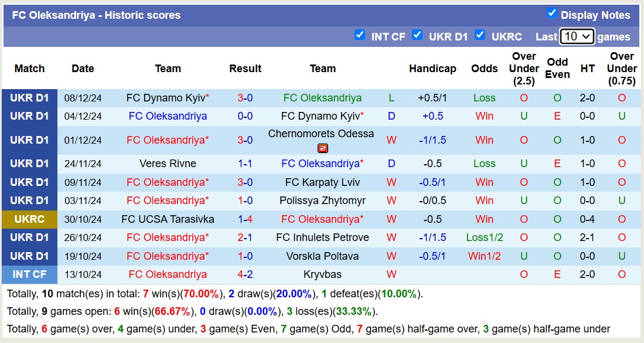Open Vorskla Poltava team link
This screenshot has width=644, height=343.
point(322,256)
